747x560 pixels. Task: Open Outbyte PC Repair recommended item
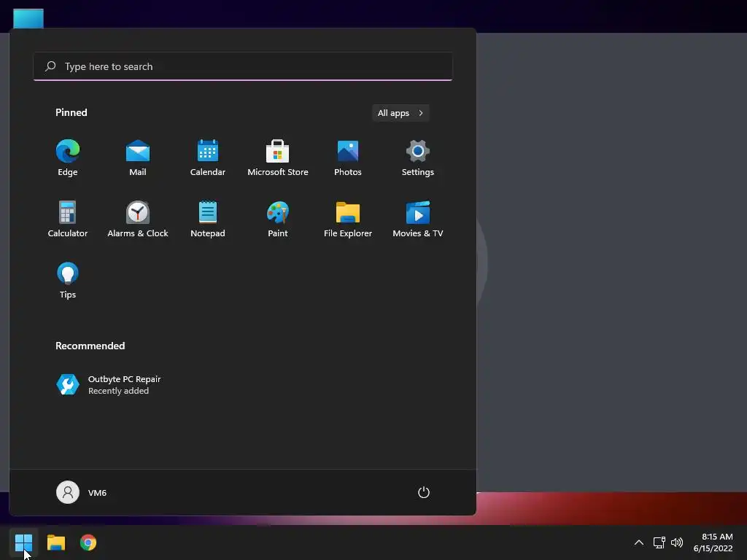tap(109, 385)
